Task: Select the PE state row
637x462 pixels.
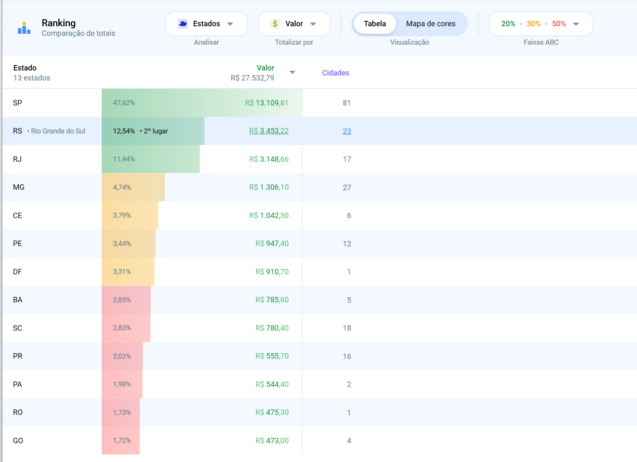Action: point(320,243)
